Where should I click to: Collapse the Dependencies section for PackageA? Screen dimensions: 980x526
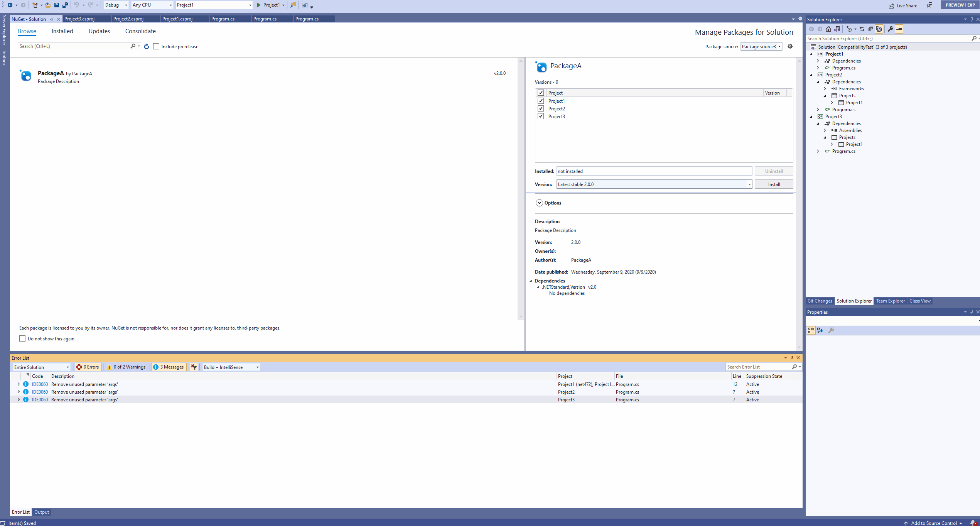(531, 281)
